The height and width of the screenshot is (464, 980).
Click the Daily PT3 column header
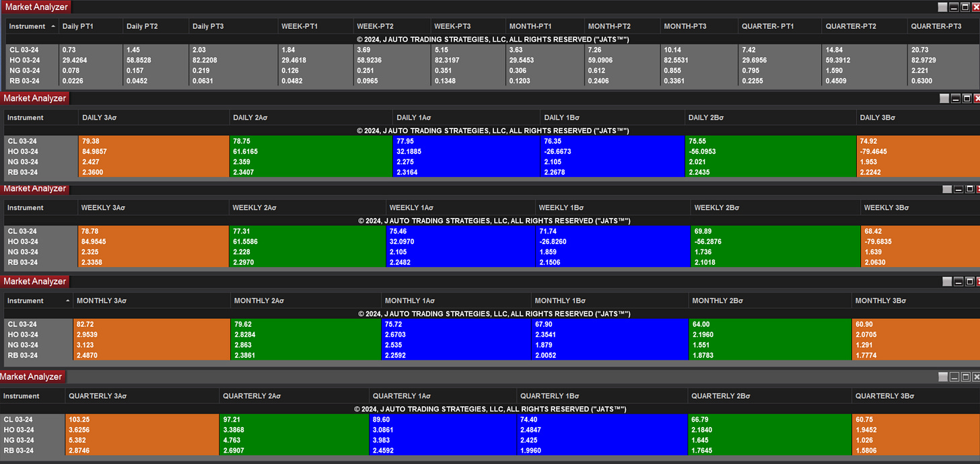coord(232,26)
